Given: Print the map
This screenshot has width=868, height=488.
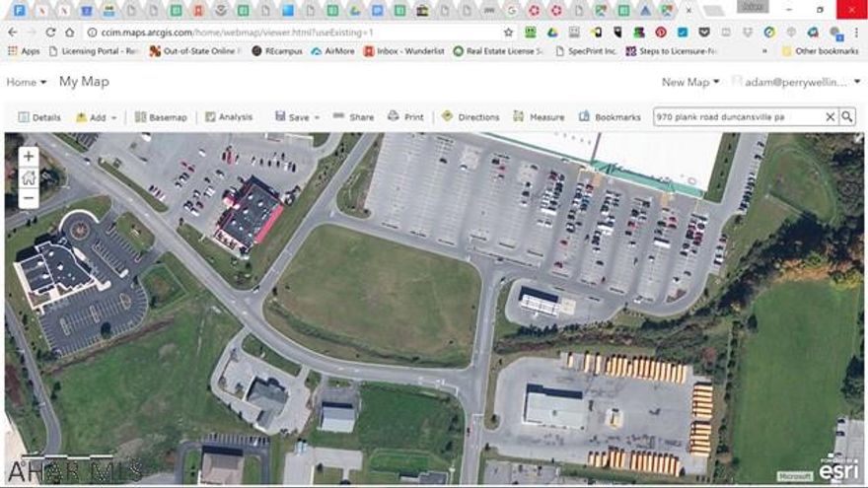Looking at the screenshot, I should (x=405, y=117).
